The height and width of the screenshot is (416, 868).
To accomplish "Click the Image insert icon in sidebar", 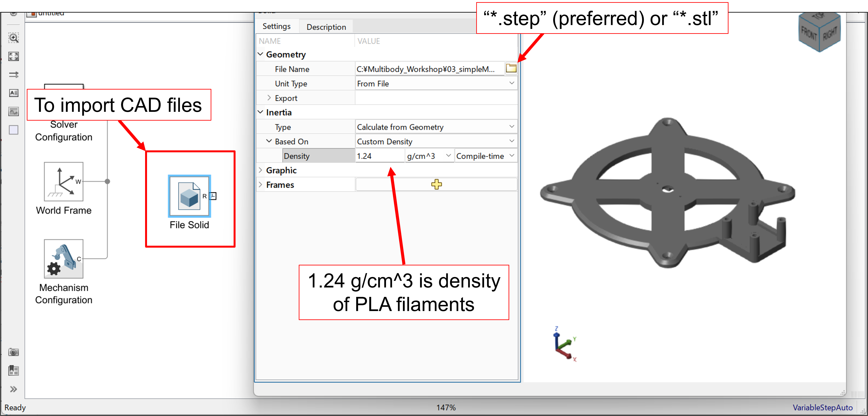I will click(14, 111).
